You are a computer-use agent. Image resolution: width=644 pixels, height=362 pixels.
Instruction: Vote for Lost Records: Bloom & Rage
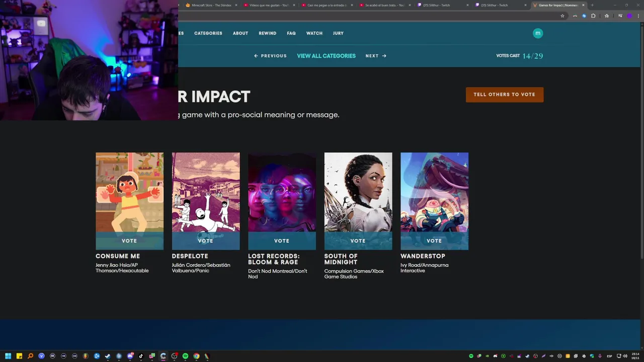[x=282, y=241]
